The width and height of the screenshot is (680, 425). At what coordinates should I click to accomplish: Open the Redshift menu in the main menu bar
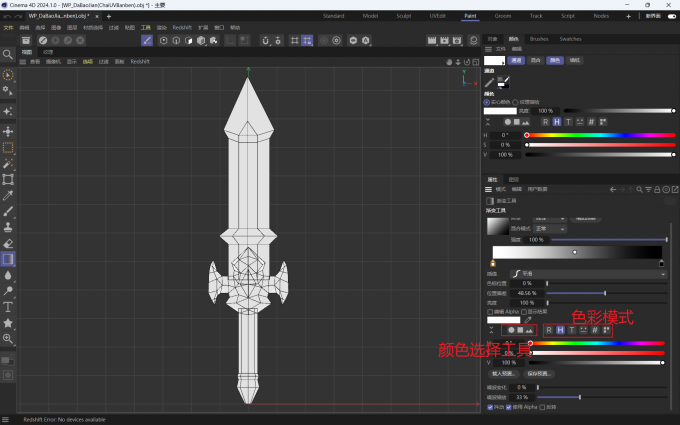click(x=182, y=27)
